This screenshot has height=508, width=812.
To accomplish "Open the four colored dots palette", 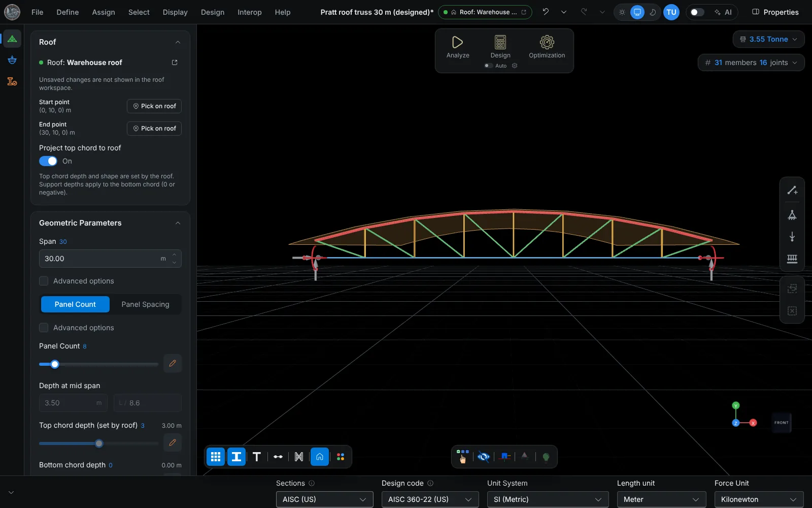I will coord(341,457).
